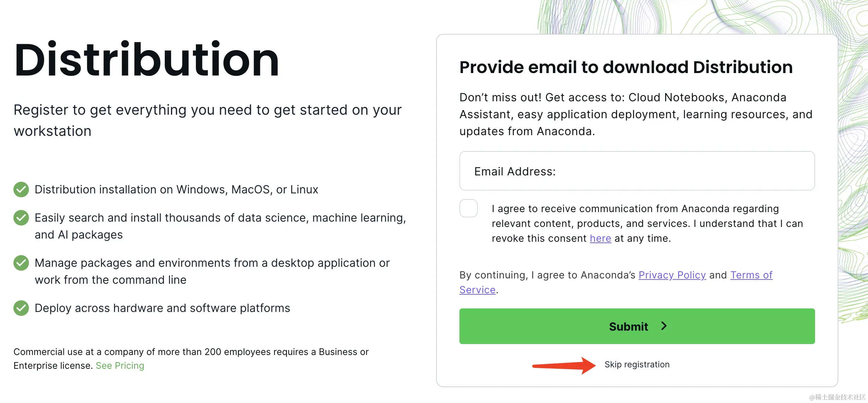
Task: Click the 'Deploy across hardware and software platforms' text
Action: pyautogui.click(x=162, y=308)
